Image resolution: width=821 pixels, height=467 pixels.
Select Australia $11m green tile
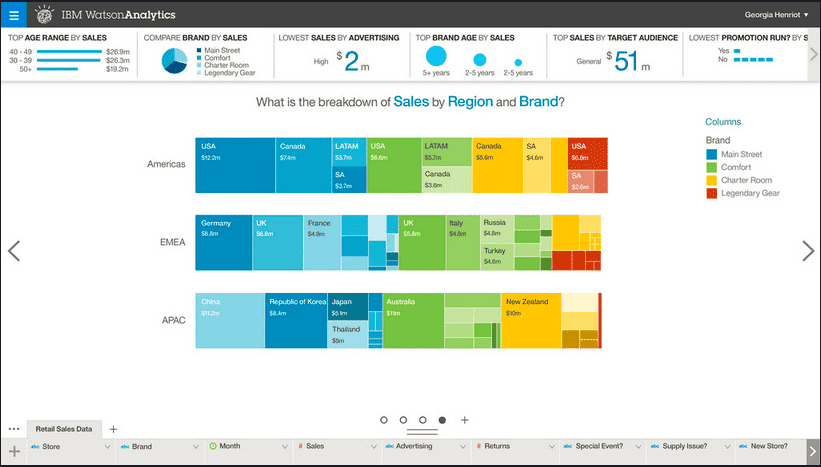click(413, 320)
